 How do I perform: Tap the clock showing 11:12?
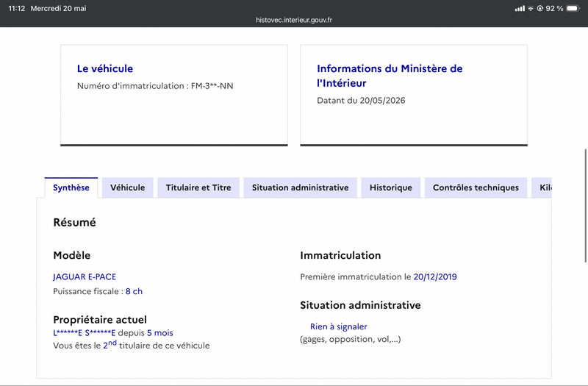pyautogui.click(x=16, y=8)
